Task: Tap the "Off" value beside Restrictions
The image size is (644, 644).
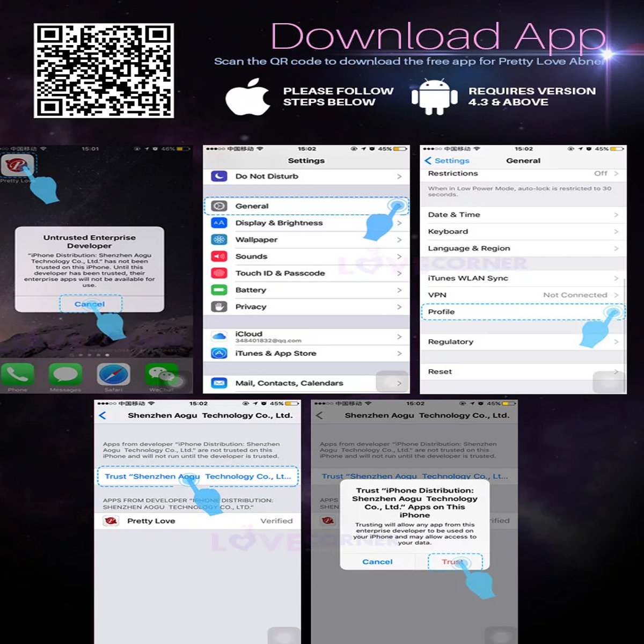Action: click(601, 173)
